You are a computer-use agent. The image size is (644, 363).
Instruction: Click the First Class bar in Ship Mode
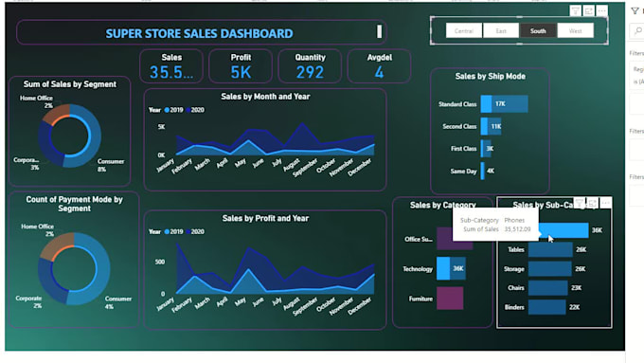pyautogui.click(x=485, y=149)
